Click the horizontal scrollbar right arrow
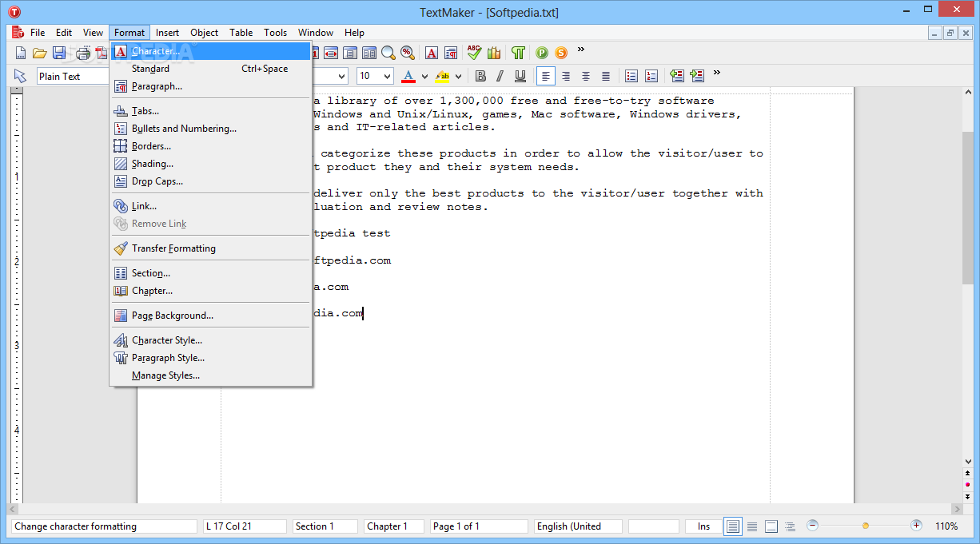The width and height of the screenshot is (980, 544). (x=956, y=510)
